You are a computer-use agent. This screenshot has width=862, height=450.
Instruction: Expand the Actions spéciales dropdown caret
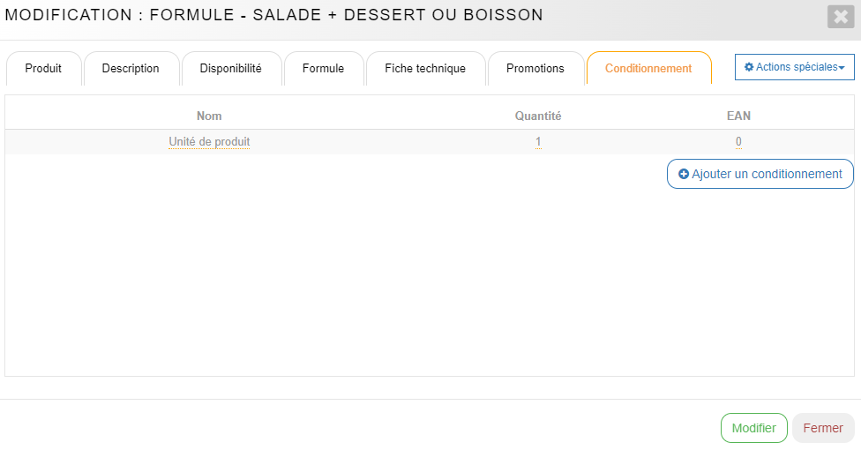pos(841,68)
